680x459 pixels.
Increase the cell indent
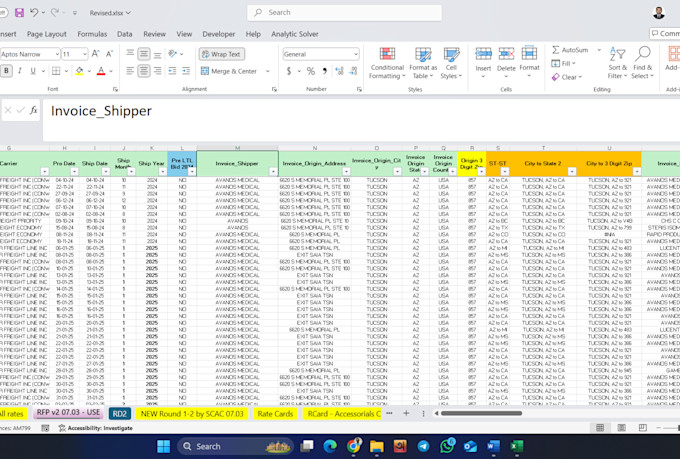pos(186,71)
